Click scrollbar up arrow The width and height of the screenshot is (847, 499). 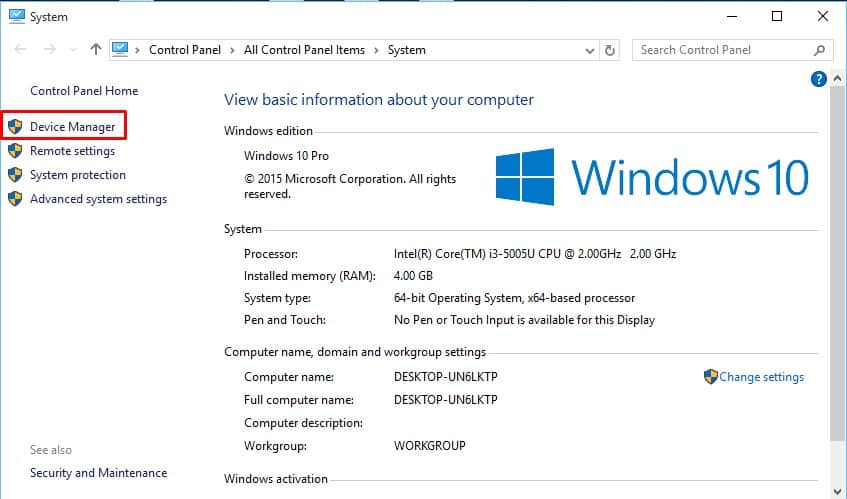pyautogui.click(x=837, y=79)
